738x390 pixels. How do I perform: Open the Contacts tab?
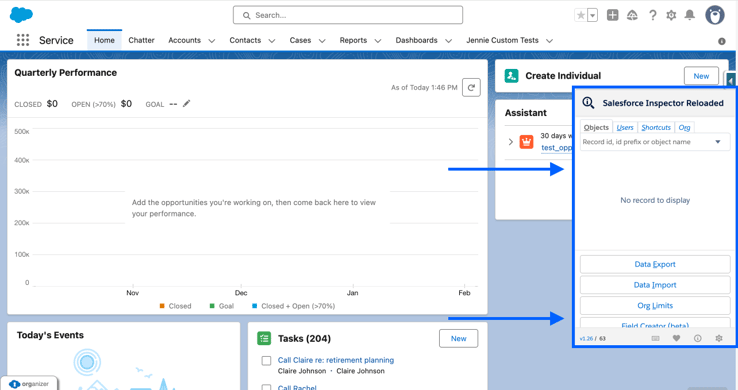click(245, 40)
